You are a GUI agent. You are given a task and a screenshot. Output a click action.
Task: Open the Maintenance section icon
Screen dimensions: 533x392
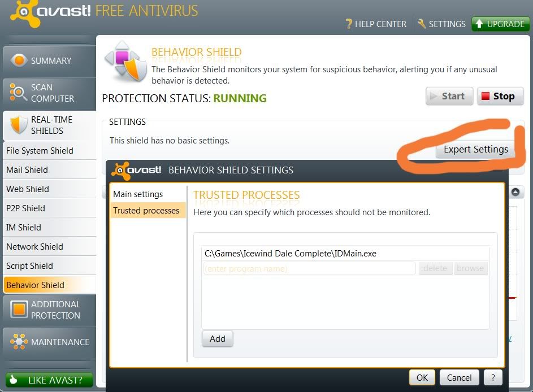pos(19,342)
